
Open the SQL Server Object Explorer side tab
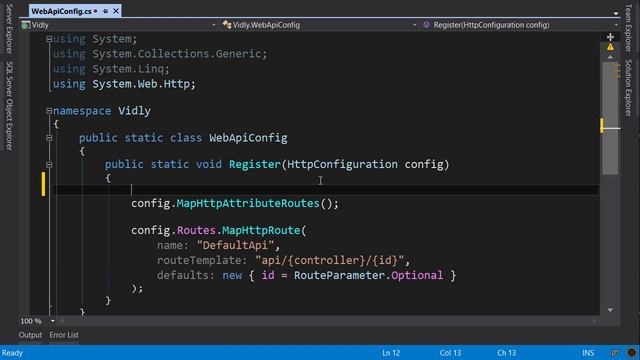9,106
